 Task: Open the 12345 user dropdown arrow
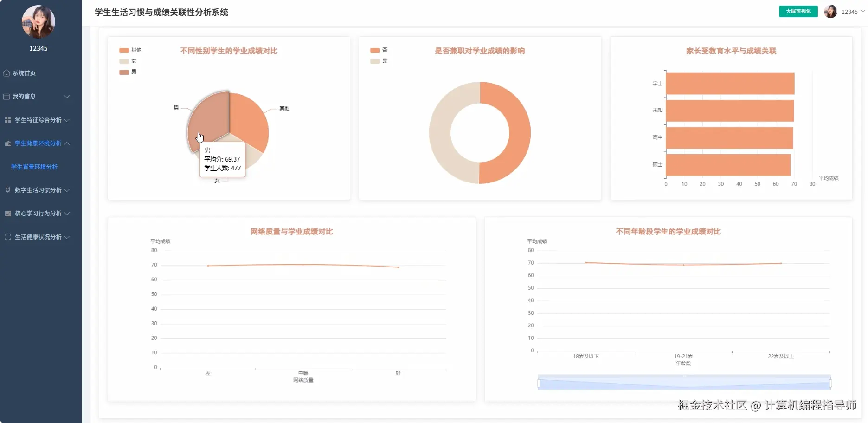pos(862,12)
